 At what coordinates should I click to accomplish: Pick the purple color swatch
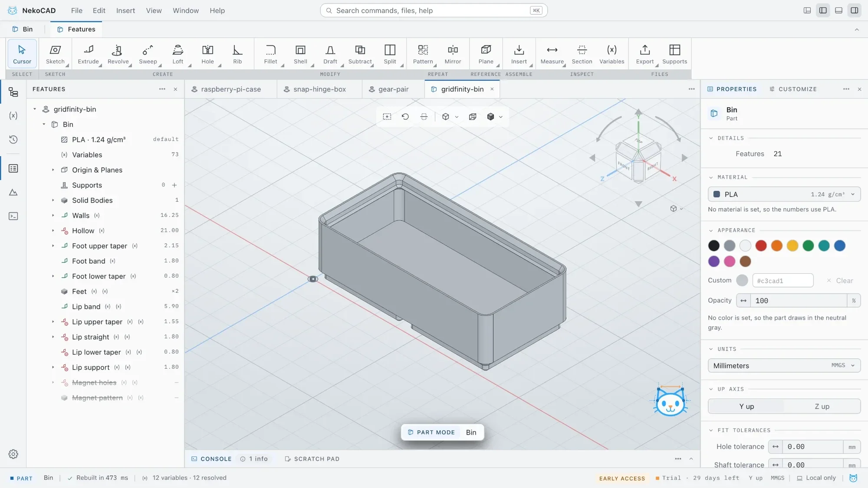(714, 262)
